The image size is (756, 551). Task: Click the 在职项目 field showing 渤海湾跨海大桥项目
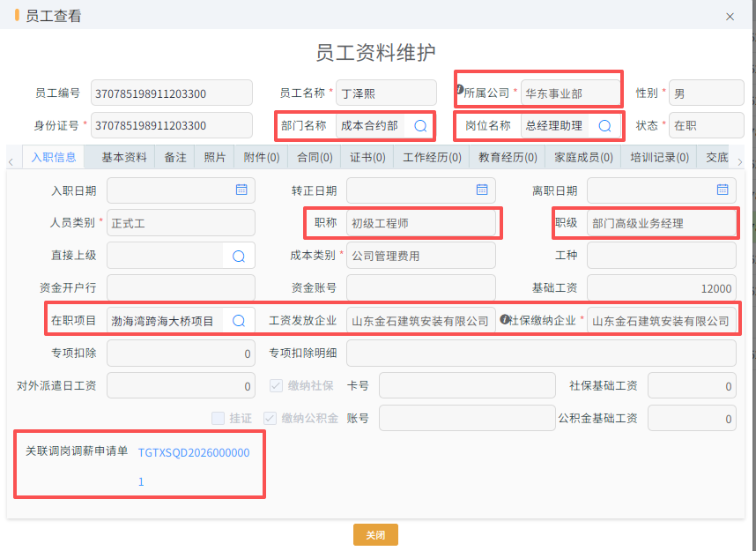point(166,320)
